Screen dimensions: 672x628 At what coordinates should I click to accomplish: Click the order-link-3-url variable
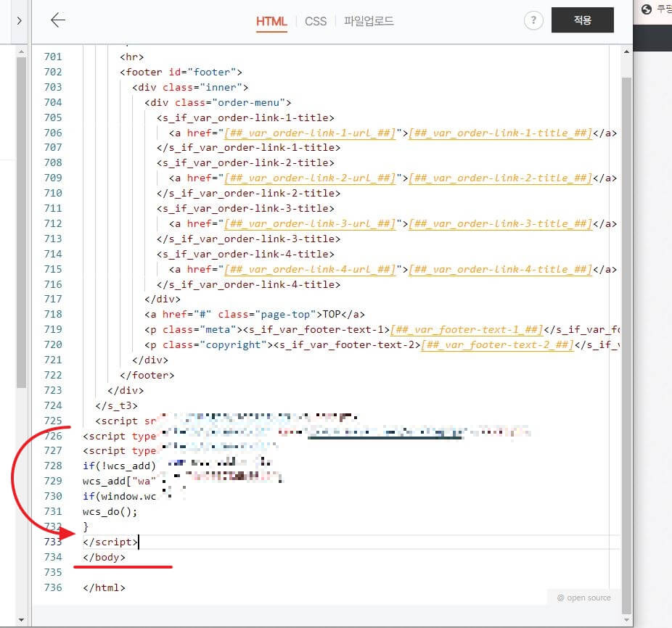309,224
